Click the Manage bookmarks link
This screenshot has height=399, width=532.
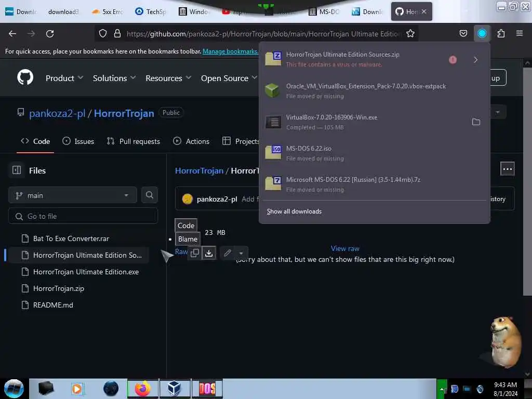point(230,51)
